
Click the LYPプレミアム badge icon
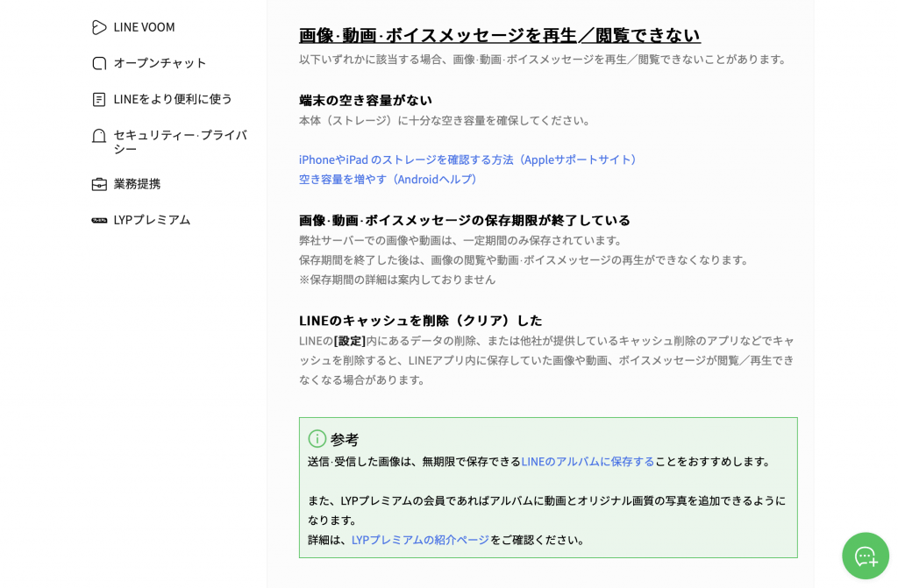tap(99, 221)
